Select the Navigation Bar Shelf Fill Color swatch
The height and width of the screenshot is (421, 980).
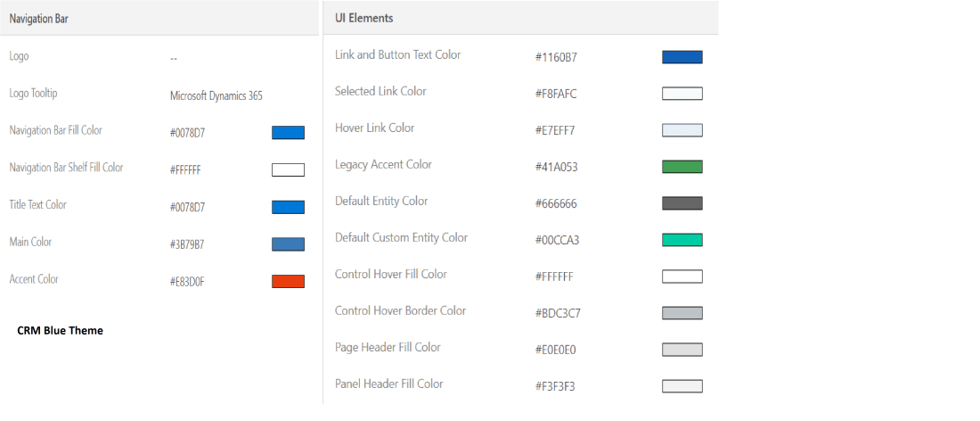(288, 169)
